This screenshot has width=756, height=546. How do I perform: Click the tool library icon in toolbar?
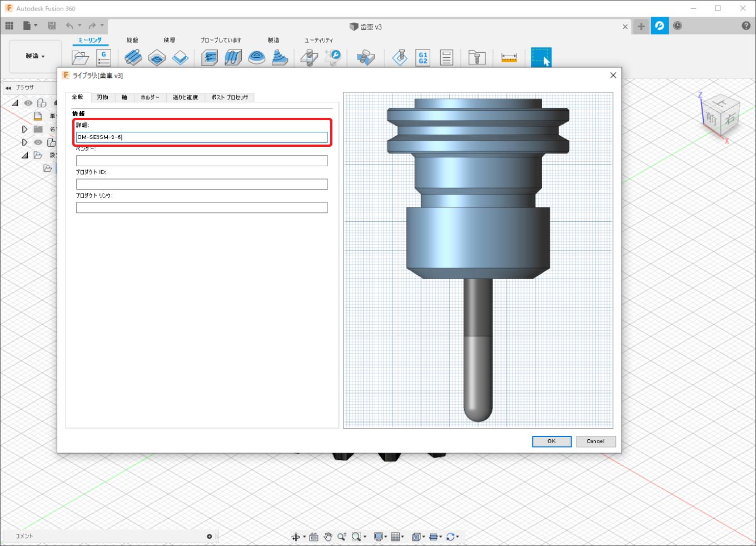pyautogui.click(x=477, y=58)
